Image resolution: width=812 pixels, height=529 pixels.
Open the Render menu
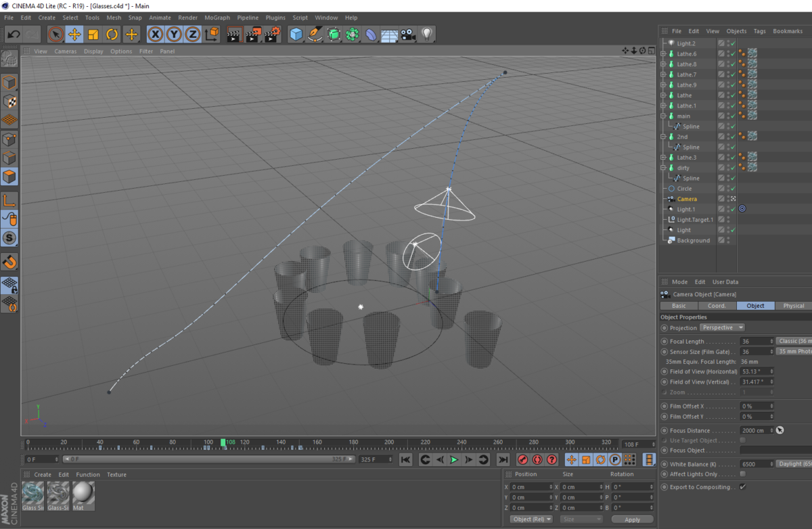tap(188, 18)
